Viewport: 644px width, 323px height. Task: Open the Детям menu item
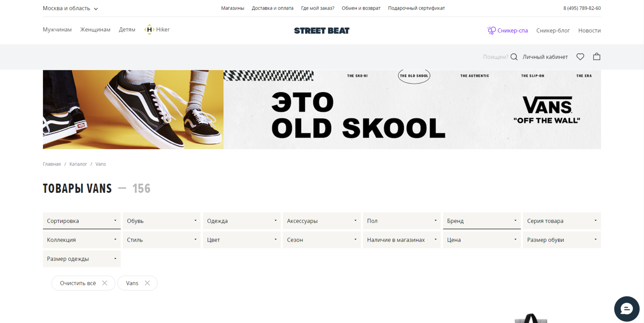(127, 30)
